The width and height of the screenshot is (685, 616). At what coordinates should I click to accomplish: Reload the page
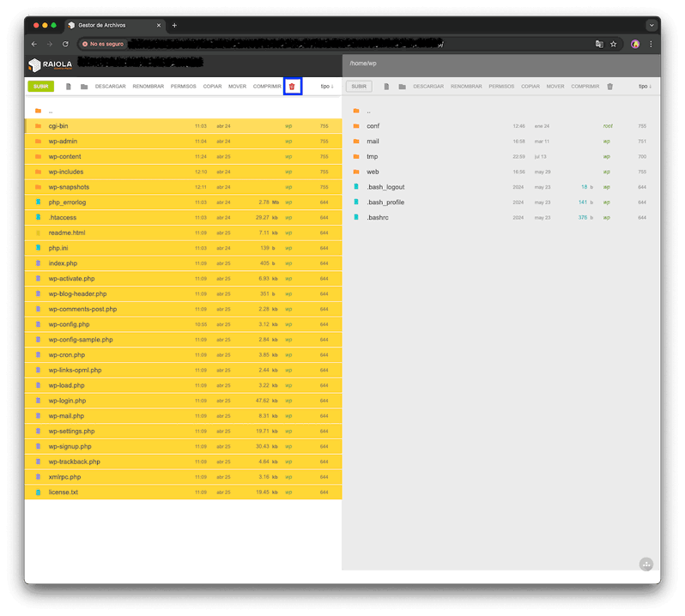point(65,44)
